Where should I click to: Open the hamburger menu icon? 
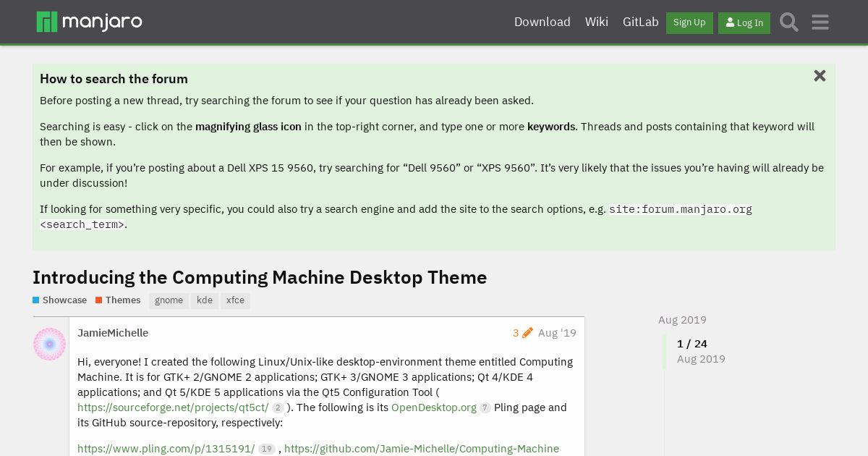[x=820, y=22]
